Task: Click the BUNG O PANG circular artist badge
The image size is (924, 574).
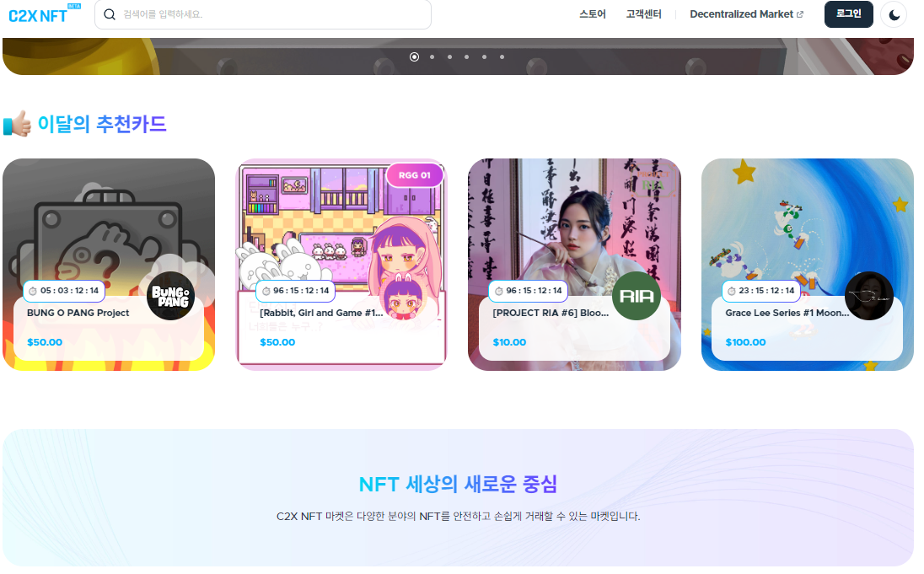Action: [x=170, y=296]
